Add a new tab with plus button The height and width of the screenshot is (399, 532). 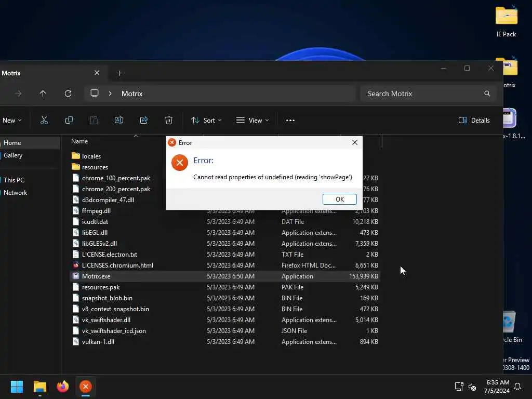[x=120, y=73]
